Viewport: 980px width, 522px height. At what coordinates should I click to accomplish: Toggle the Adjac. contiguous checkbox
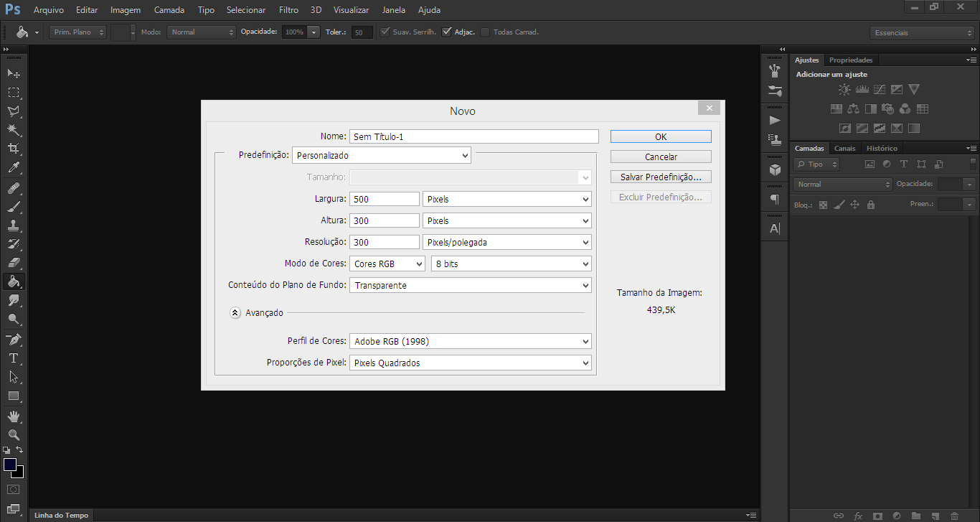447,32
